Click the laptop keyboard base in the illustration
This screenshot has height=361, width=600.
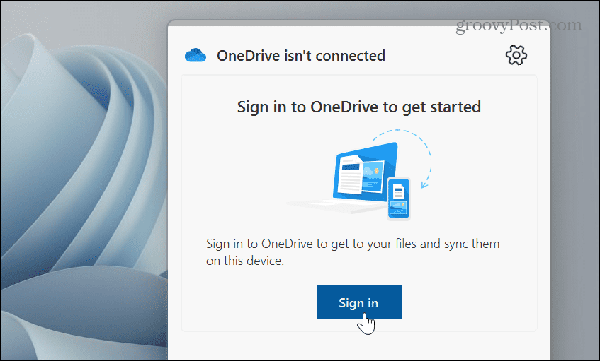pyautogui.click(x=337, y=207)
